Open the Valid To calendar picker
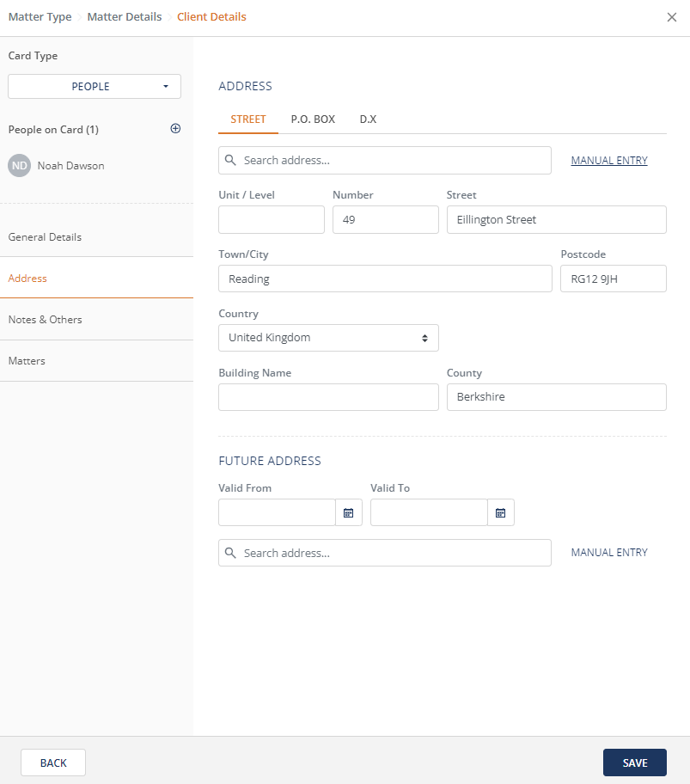The width and height of the screenshot is (690, 784). [500, 512]
